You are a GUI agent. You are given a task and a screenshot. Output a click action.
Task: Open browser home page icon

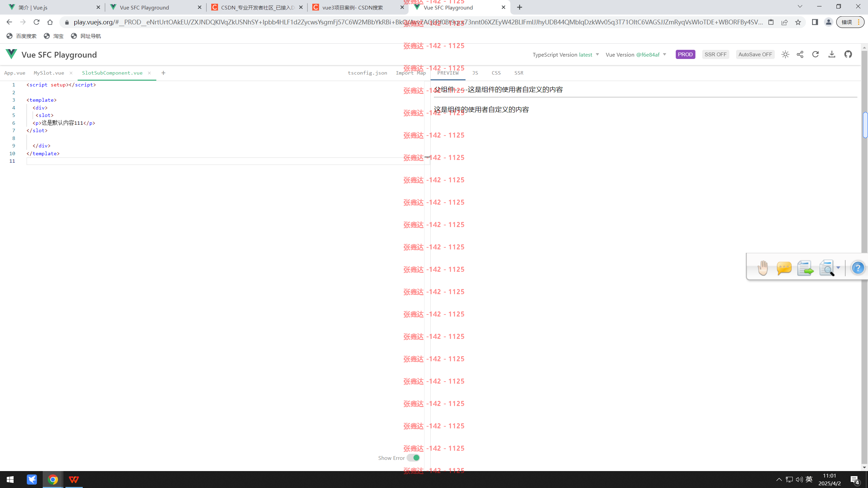(x=50, y=22)
